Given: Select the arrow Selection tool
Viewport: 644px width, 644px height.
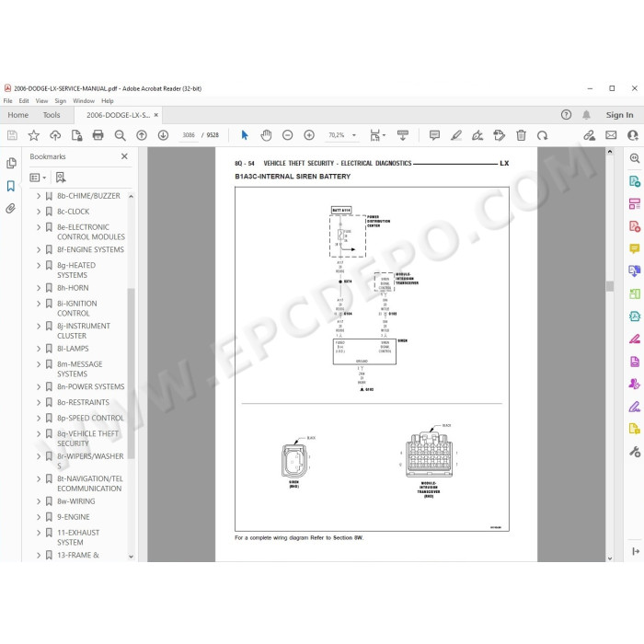Looking at the screenshot, I should tap(245, 135).
